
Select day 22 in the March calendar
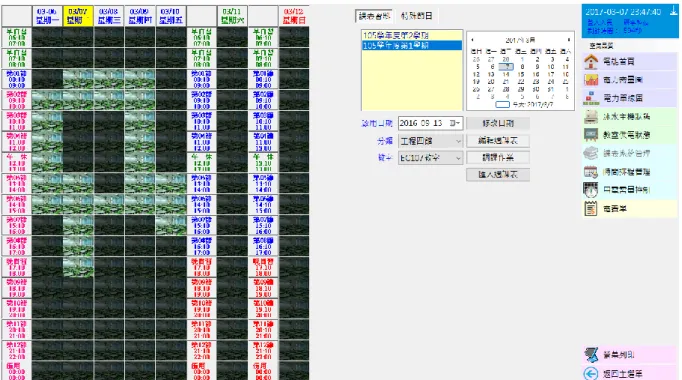coord(521,82)
